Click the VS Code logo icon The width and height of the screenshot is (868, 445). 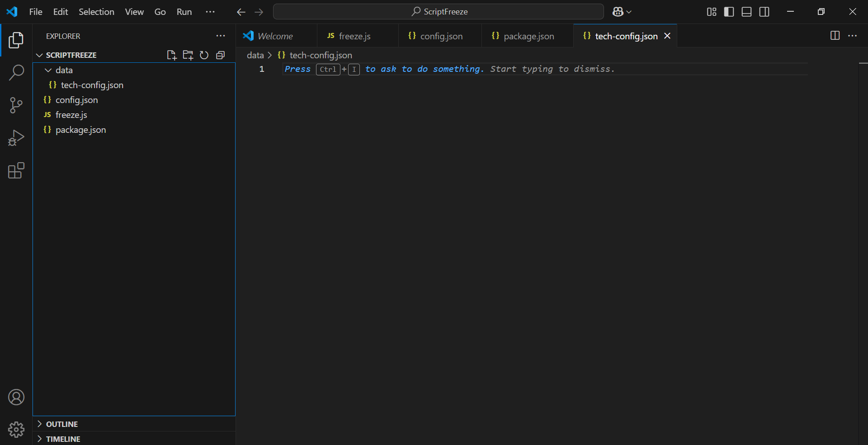click(12, 12)
